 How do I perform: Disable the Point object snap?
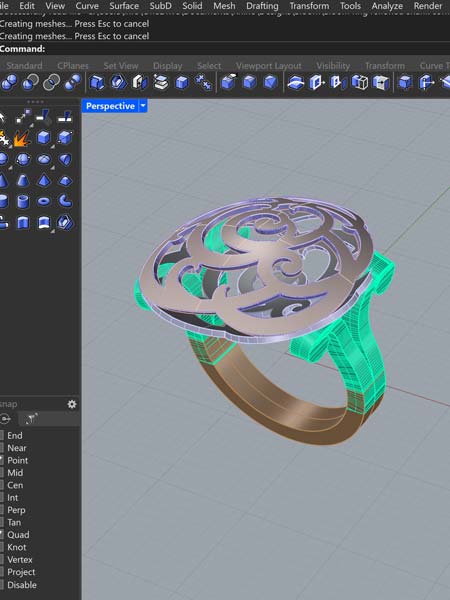click(x=14, y=460)
